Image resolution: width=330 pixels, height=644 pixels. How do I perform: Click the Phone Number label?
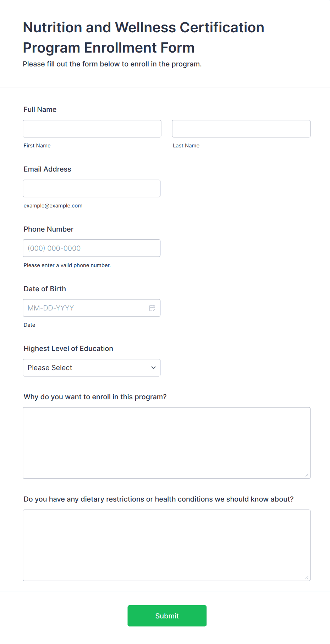[x=49, y=229]
